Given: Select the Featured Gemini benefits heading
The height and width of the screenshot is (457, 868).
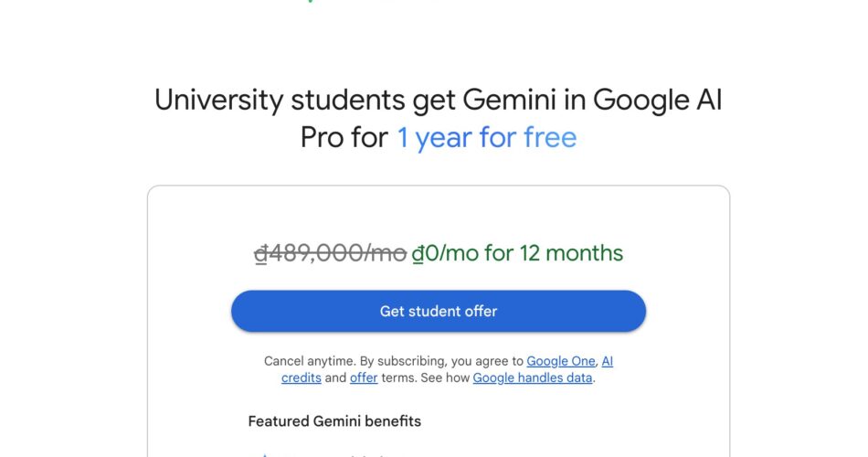Looking at the screenshot, I should click(334, 421).
